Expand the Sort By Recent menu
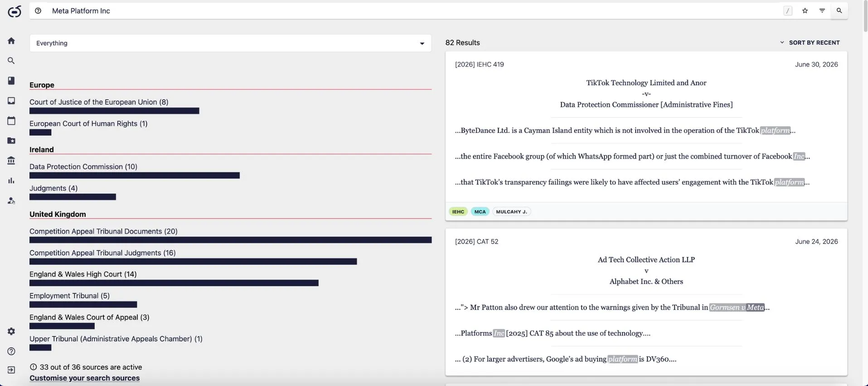The width and height of the screenshot is (868, 386). point(810,43)
